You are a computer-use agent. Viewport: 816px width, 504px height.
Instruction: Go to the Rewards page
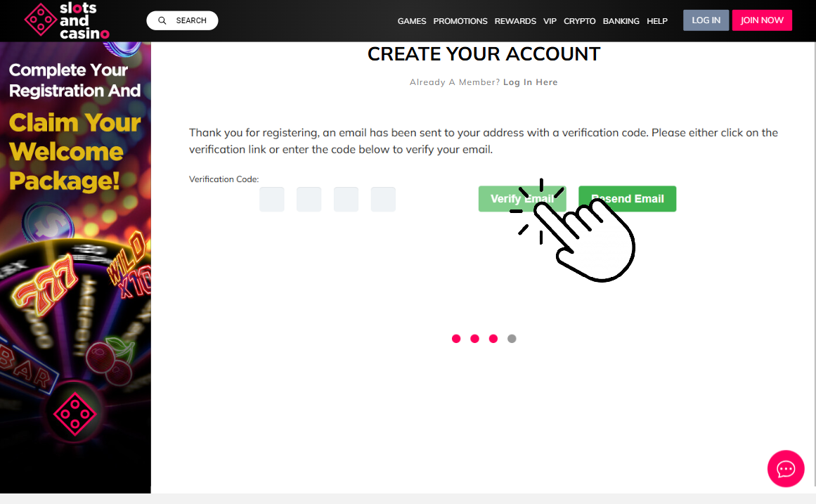(x=515, y=21)
